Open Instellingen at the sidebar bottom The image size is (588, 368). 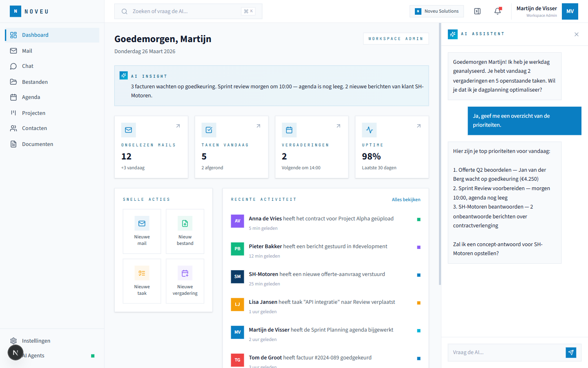36,341
